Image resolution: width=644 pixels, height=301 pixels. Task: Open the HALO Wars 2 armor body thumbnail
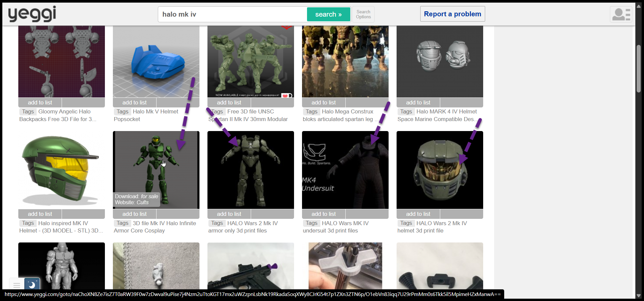(251, 170)
